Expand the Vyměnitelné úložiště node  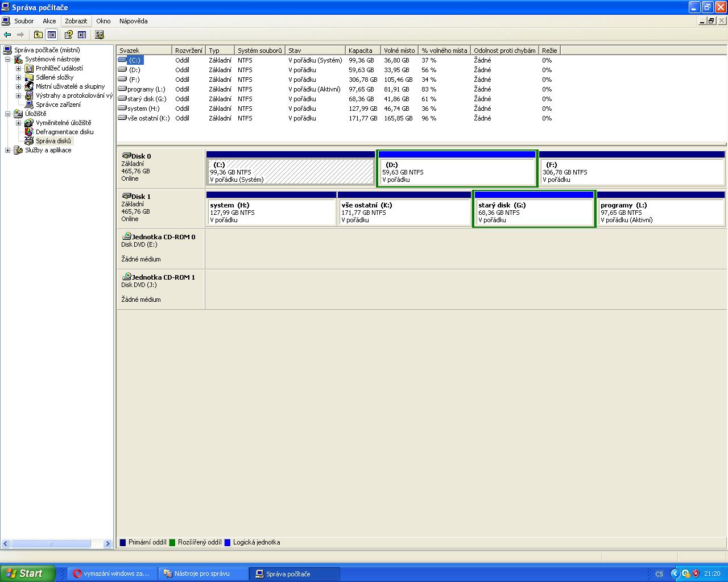[x=18, y=123]
